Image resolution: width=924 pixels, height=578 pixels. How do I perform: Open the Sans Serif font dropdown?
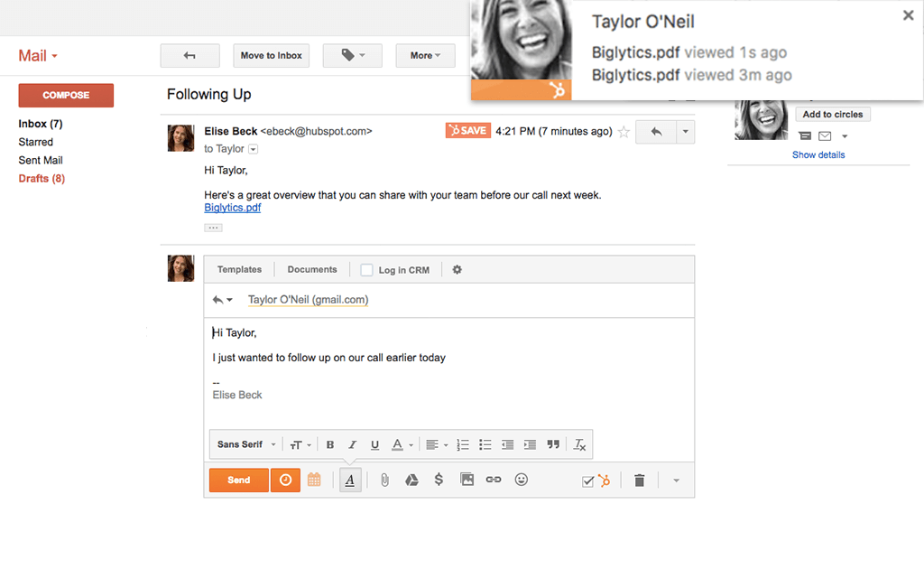(x=245, y=444)
